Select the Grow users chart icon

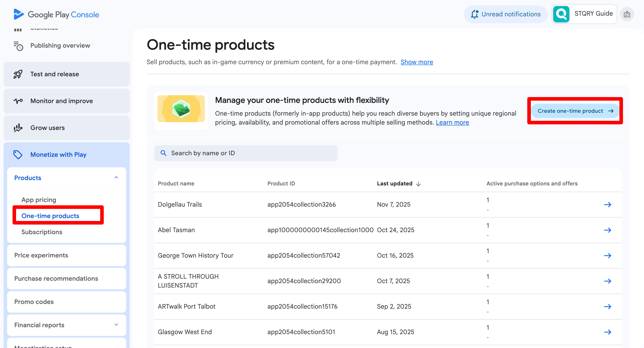17,128
